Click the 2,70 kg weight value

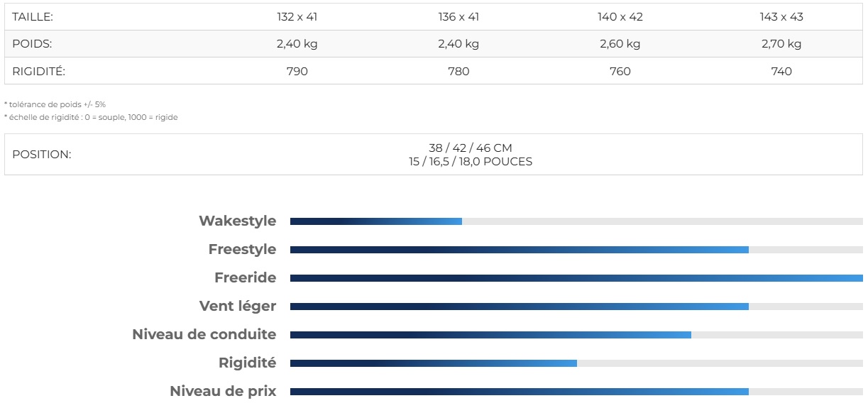(x=781, y=44)
